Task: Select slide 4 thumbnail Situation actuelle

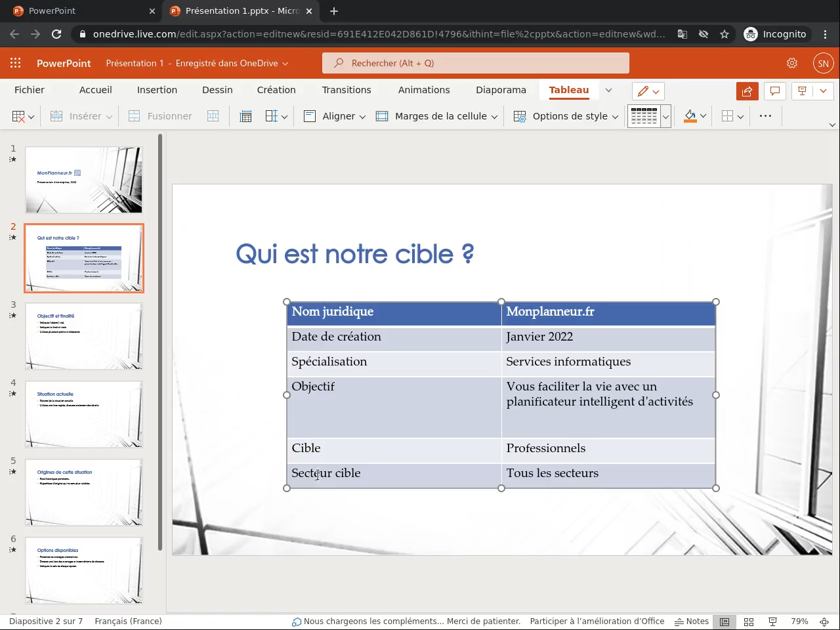Action: [84, 414]
